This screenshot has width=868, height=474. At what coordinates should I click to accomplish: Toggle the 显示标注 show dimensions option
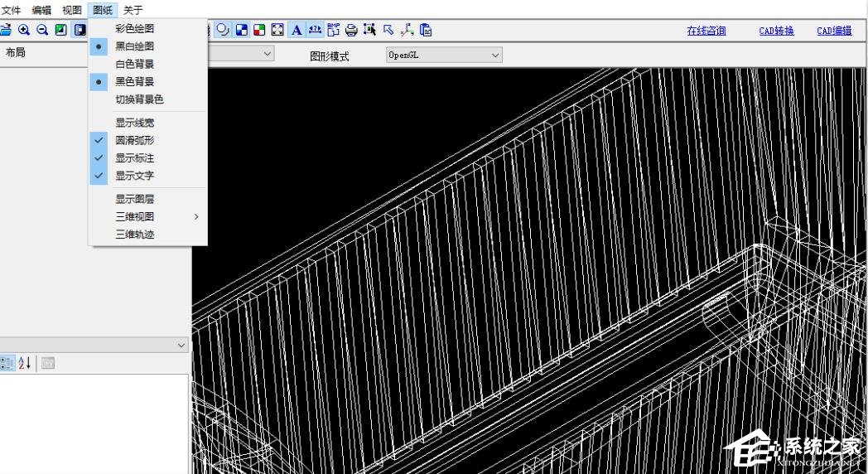[134, 157]
